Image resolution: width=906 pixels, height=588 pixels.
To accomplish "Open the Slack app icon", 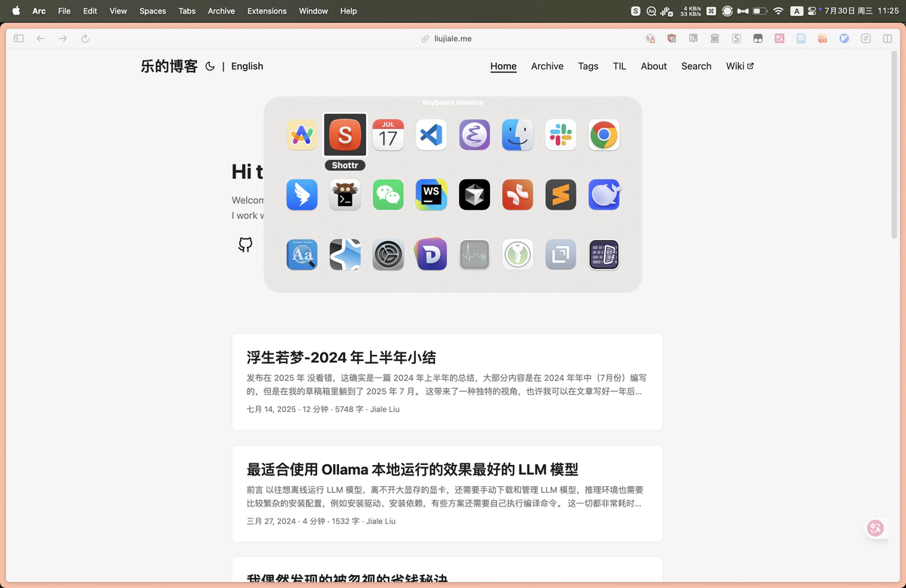I will coord(560,135).
